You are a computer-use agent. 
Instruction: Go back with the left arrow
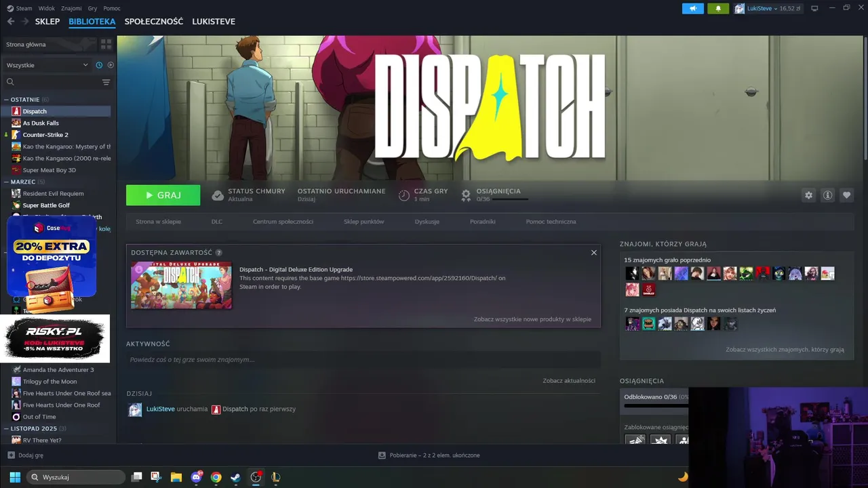coord(11,22)
